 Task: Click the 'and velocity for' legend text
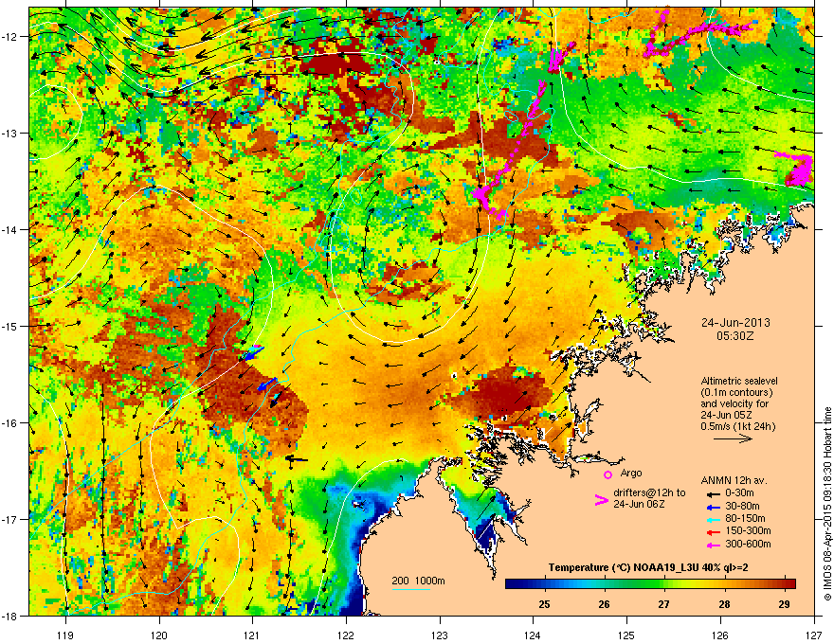tap(734, 403)
